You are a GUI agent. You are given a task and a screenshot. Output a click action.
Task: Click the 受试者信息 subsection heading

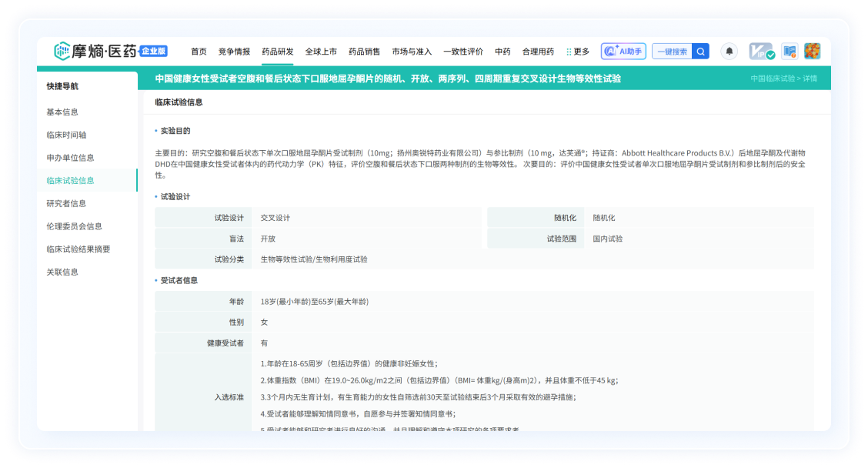179,280
